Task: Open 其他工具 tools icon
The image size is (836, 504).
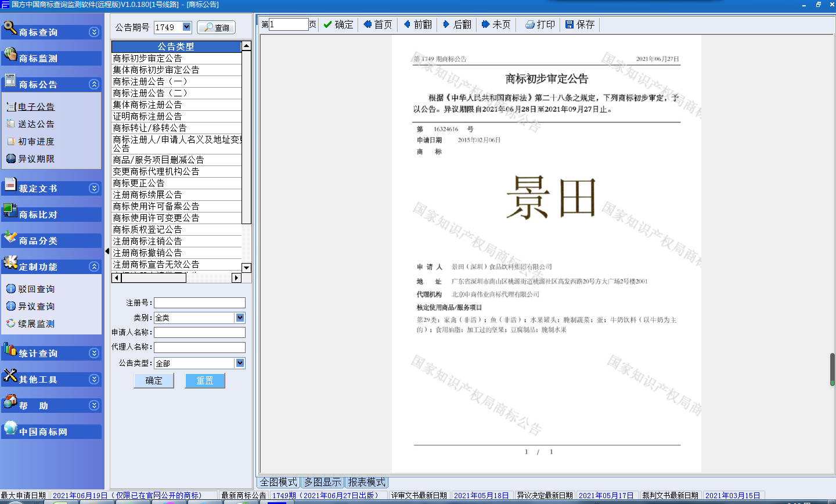Action: pyautogui.click(x=10, y=376)
